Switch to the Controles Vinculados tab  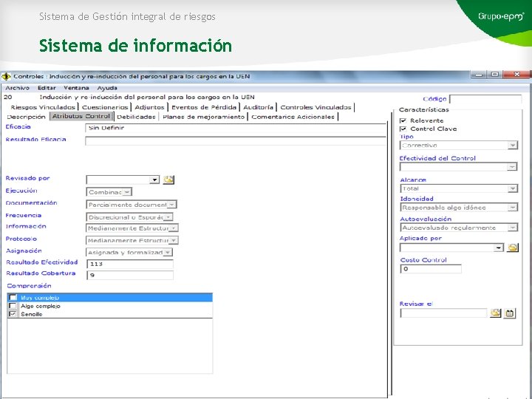click(316, 107)
